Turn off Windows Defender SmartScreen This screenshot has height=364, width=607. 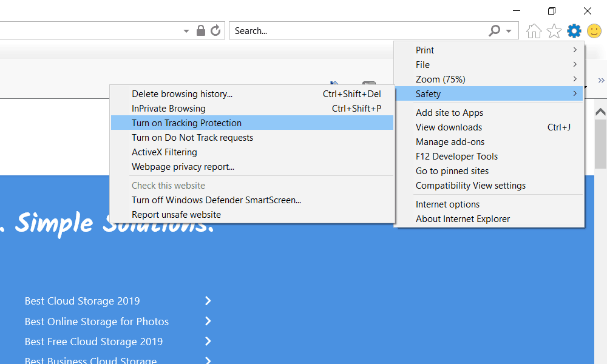(x=252, y=200)
